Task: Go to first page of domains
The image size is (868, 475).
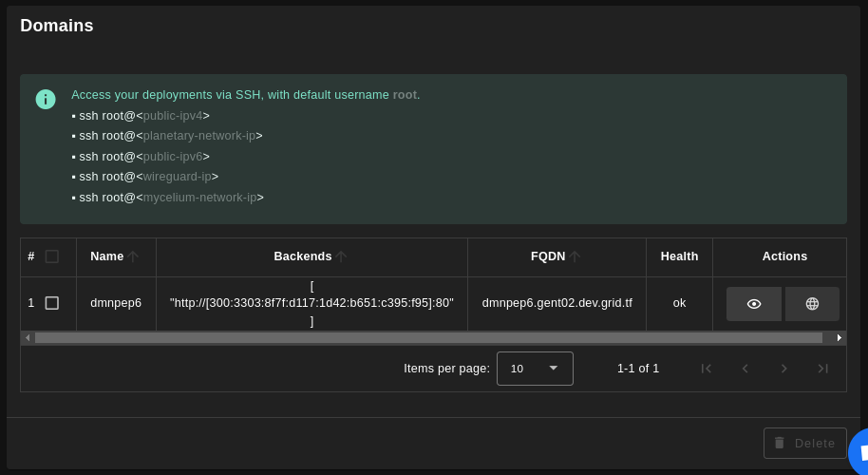Action: [x=706, y=369]
